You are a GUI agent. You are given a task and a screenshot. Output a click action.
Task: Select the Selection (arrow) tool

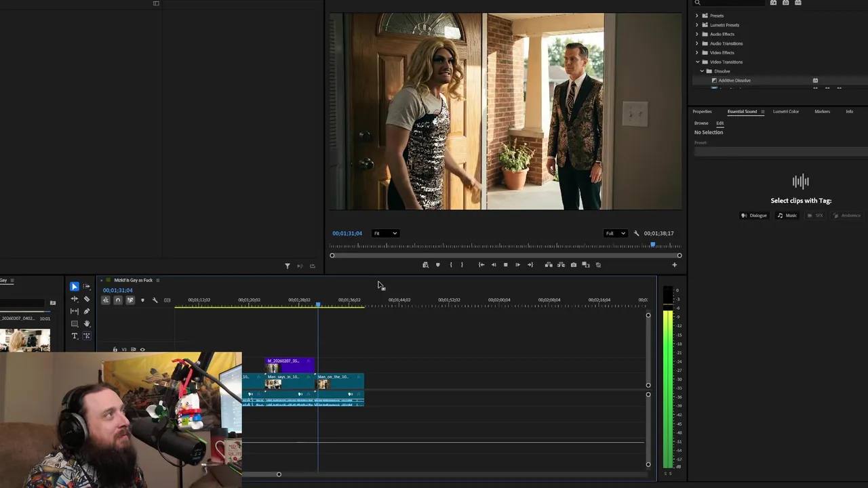75,287
